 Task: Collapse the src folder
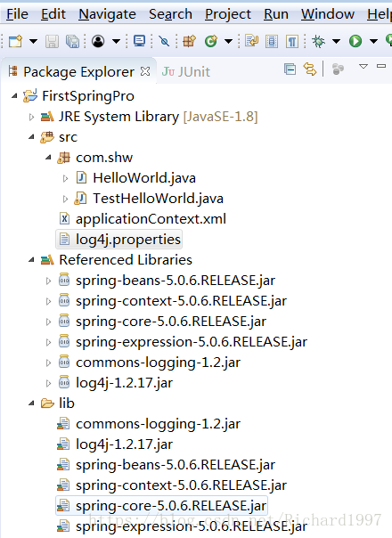click(31, 137)
